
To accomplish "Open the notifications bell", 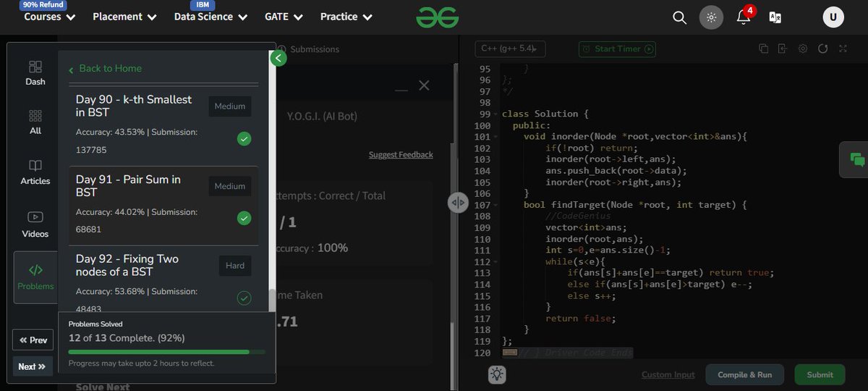I will [x=744, y=17].
